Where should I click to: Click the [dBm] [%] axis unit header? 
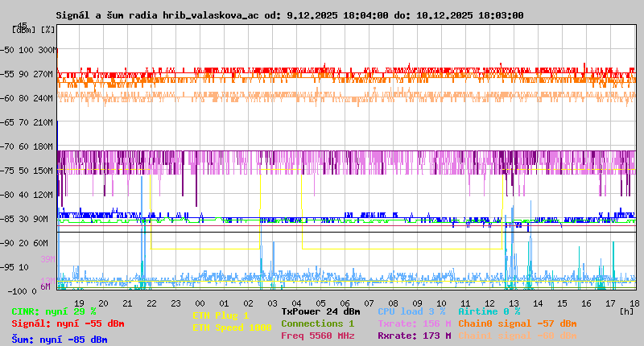[34, 30]
